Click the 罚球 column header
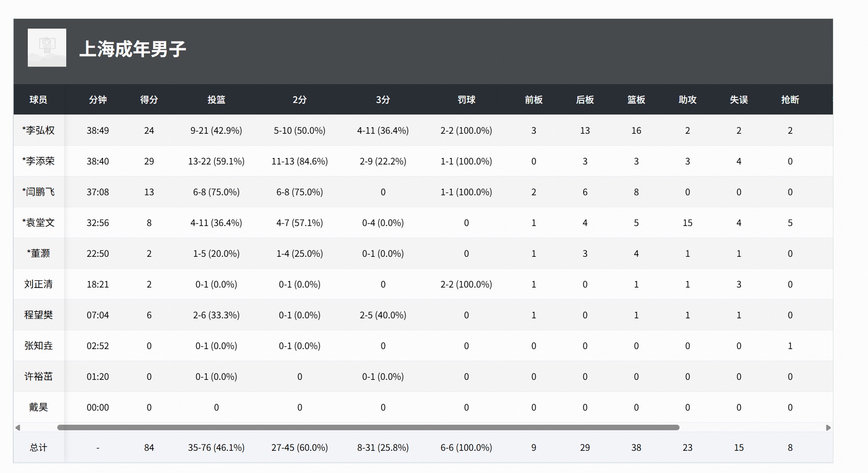Image resolution: width=868 pixels, height=473 pixels. [x=466, y=100]
